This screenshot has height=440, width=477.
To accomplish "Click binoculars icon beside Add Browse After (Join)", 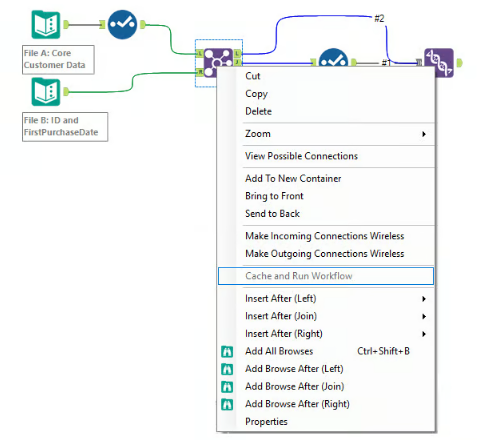I will tap(227, 387).
